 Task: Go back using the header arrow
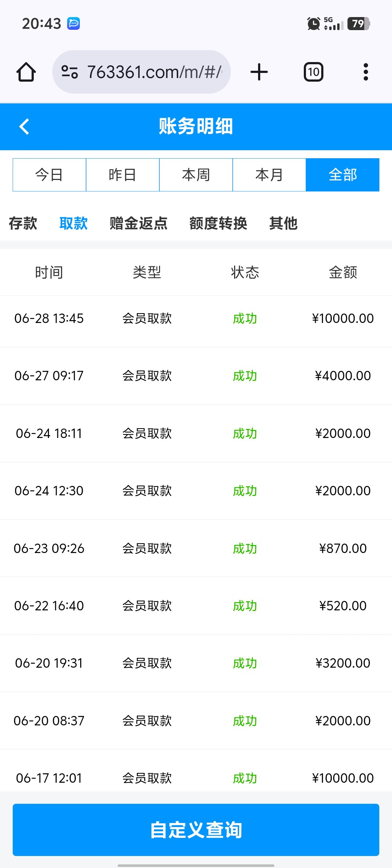(x=24, y=127)
